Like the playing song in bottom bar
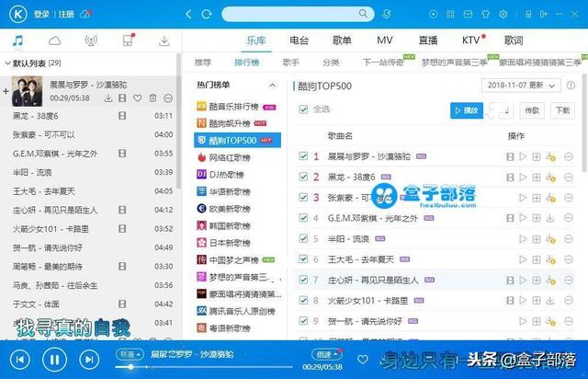Screen dimensions: 588x379 pos(362,360)
